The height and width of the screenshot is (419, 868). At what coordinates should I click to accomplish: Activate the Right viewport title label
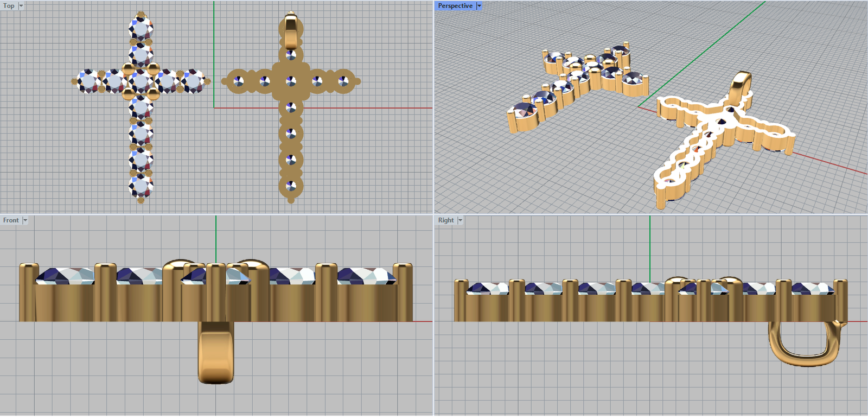(446, 220)
